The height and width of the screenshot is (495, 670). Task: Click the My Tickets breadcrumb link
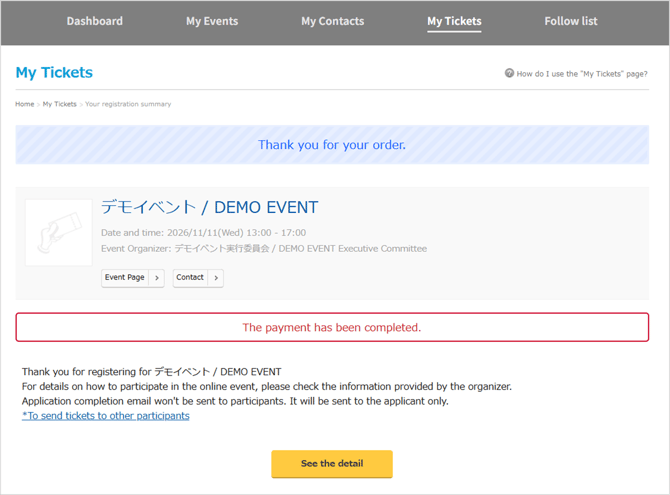point(59,104)
